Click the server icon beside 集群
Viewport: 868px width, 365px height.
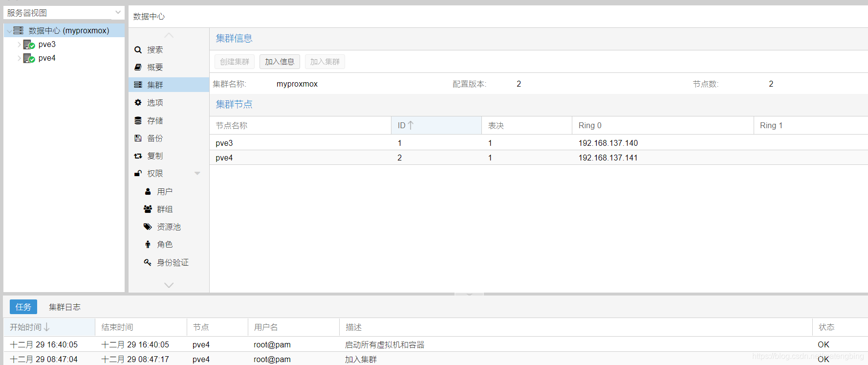138,85
